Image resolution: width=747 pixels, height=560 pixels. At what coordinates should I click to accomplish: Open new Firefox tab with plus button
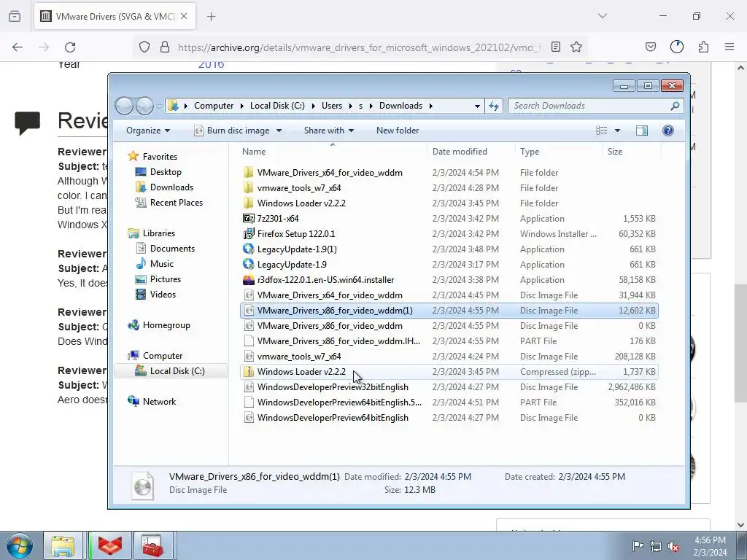coord(211,16)
